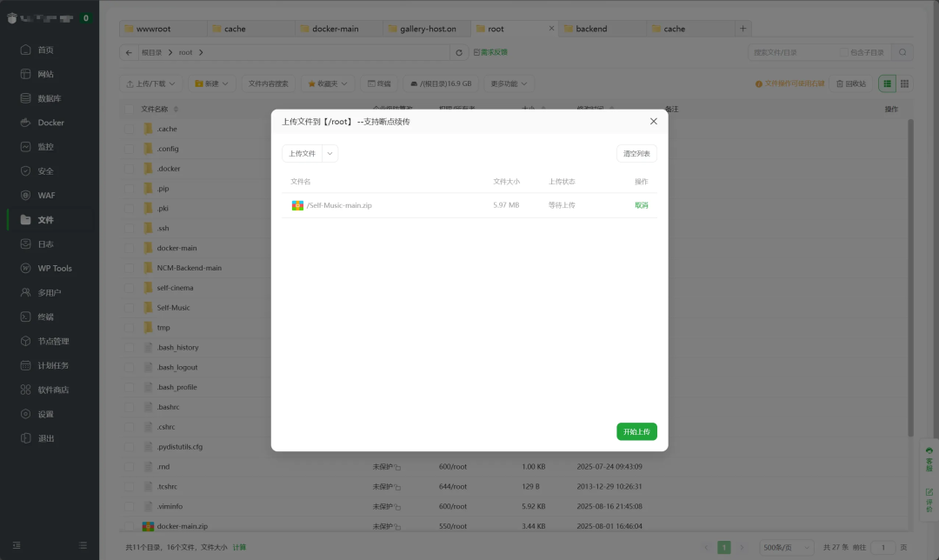Open the 网站 website sidebar item

click(x=45, y=74)
